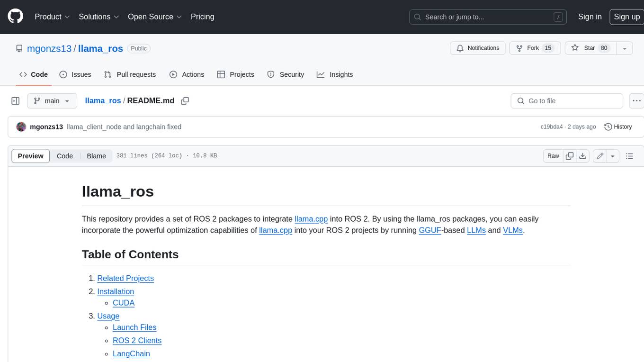Switch to the Issues tab

pos(75,74)
